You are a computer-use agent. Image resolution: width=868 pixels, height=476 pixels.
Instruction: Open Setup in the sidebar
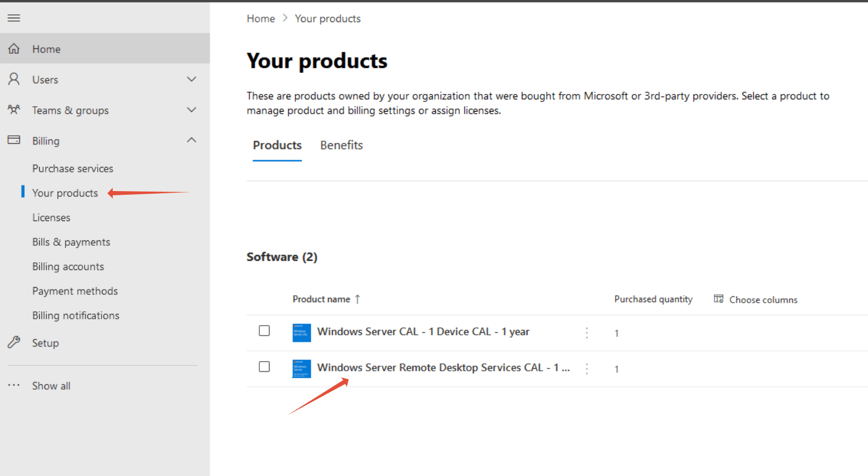tap(45, 343)
